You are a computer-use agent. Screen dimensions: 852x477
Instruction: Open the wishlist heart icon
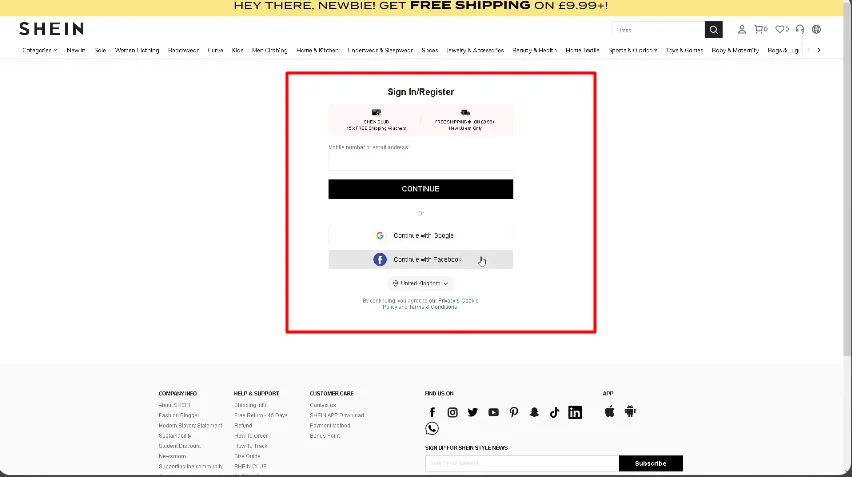pos(781,29)
